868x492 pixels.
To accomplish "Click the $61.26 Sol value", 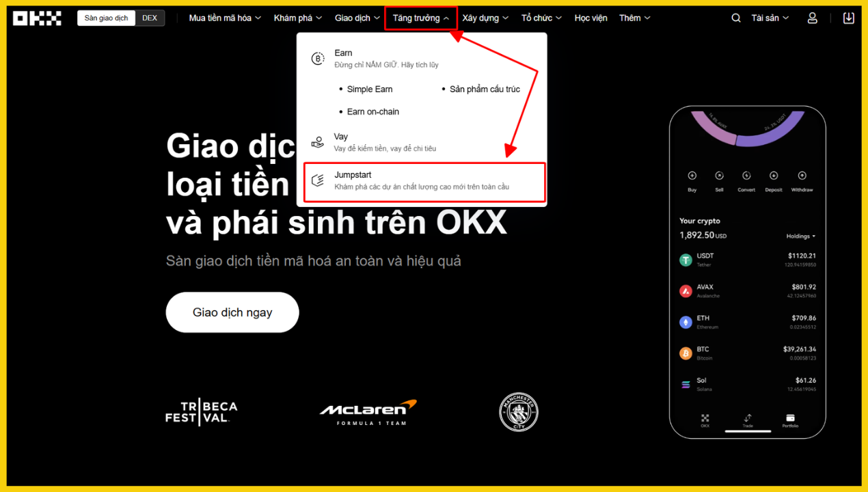I will click(806, 381).
